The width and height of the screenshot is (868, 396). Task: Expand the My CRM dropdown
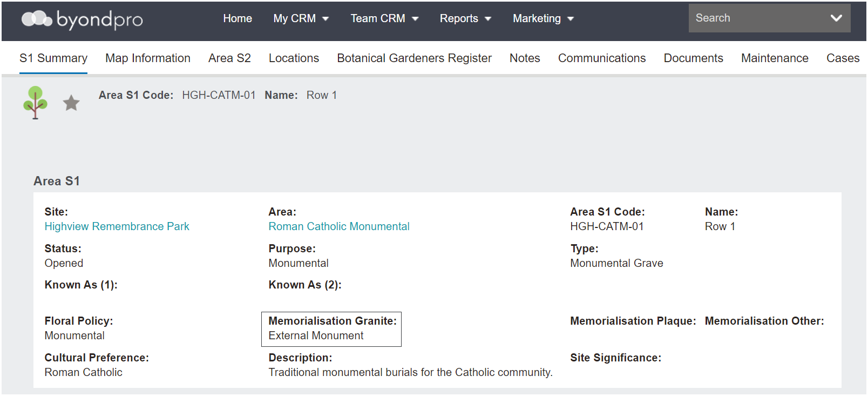301,18
